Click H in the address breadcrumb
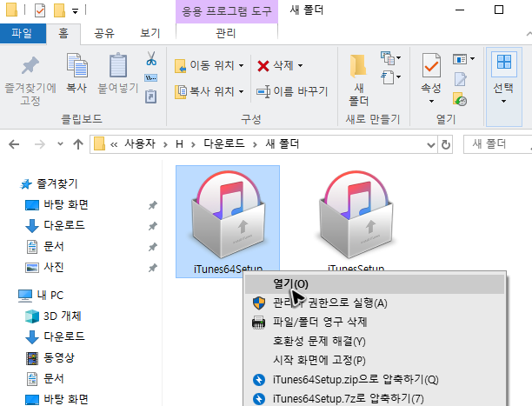The image size is (532, 406). (x=179, y=144)
